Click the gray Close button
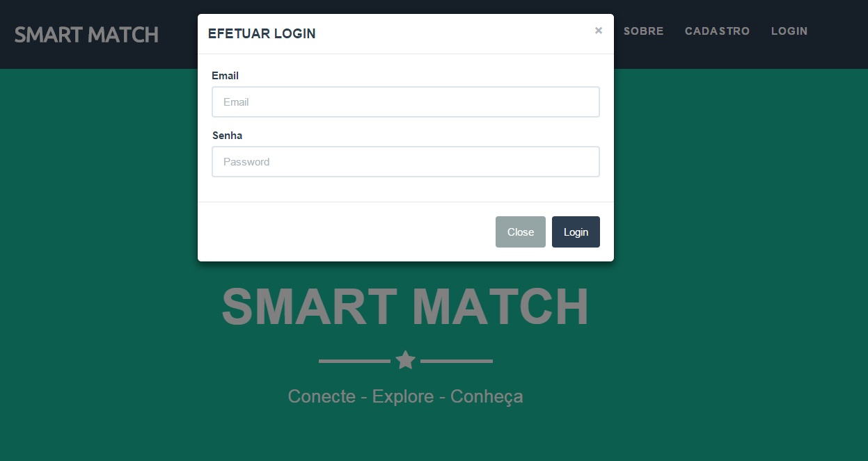The width and height of the screenshot is (868, 461). pyautogui.click(x=521, y=232)
